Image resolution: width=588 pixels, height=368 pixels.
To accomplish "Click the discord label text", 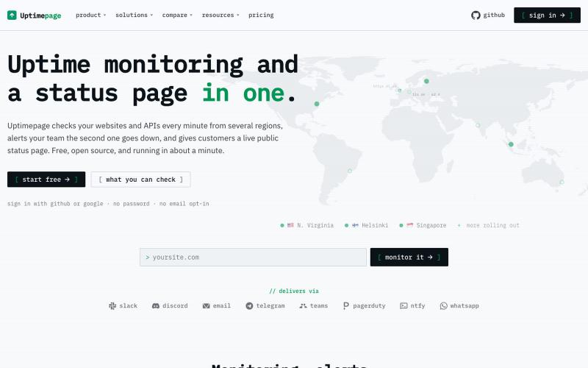I will (175, 305).
